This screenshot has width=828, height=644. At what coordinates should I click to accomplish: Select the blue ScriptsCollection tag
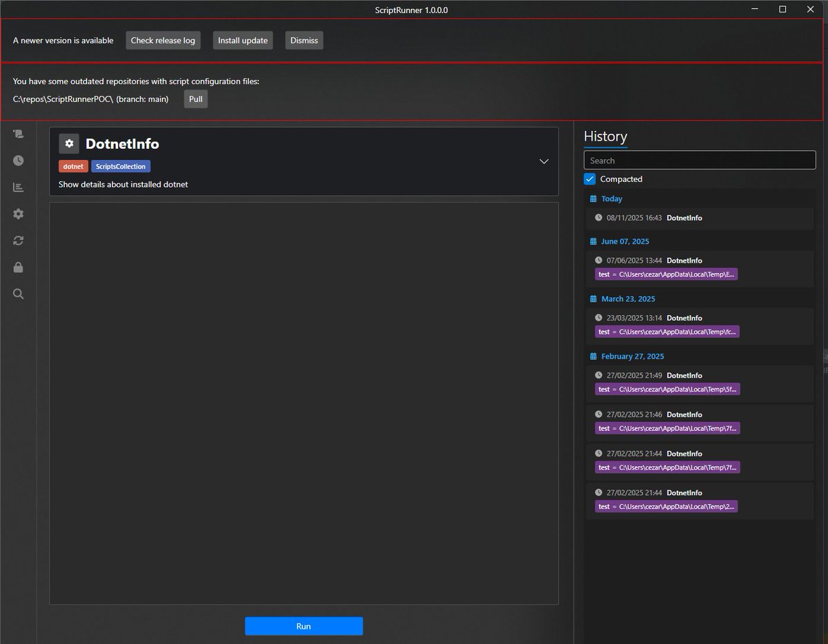(121, 166)
